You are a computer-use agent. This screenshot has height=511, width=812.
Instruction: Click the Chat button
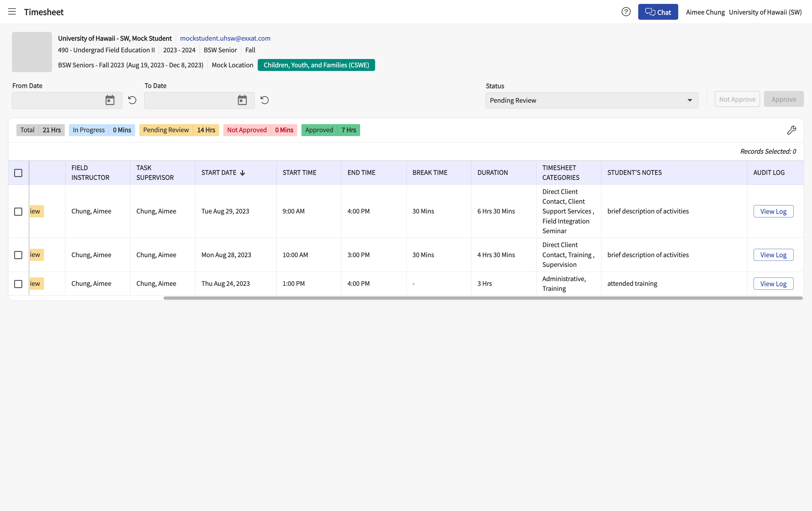pyautogui.click(x=658, y=12)
